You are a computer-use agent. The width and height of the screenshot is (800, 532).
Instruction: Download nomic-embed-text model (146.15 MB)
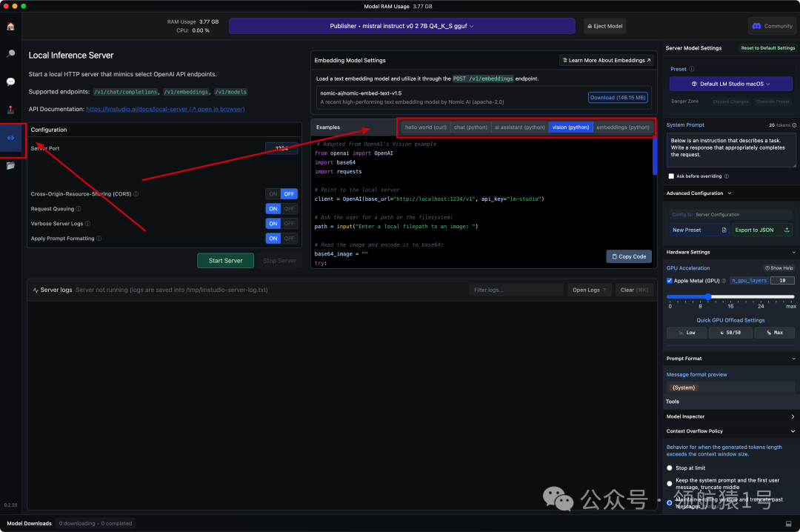tap(618, 98)
